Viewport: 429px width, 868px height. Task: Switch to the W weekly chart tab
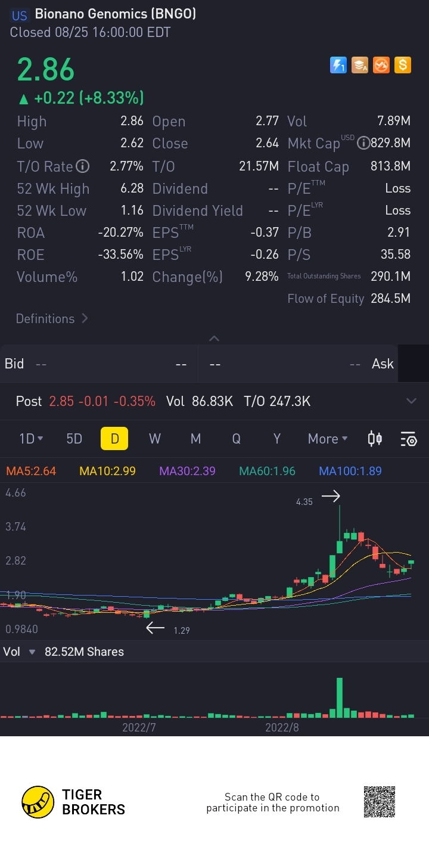(155, 439)
